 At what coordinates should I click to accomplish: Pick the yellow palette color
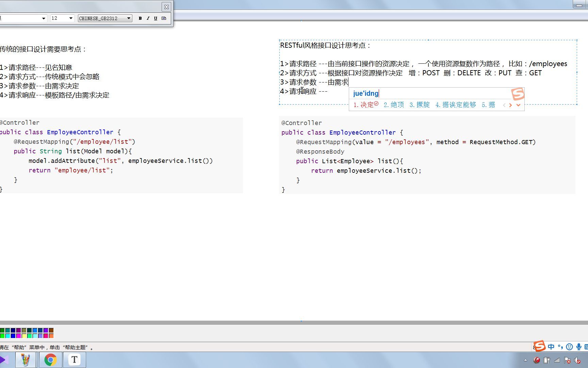point(24,336)
